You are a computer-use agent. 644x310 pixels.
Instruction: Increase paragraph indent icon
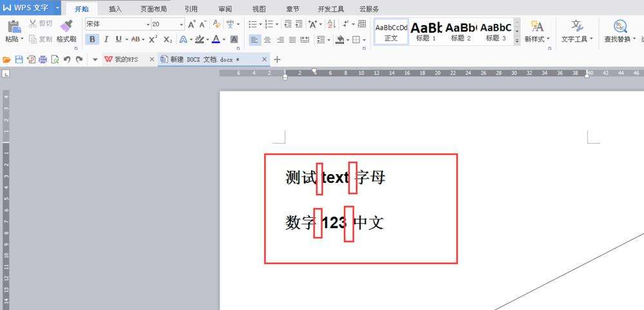[x=299, y=24]
